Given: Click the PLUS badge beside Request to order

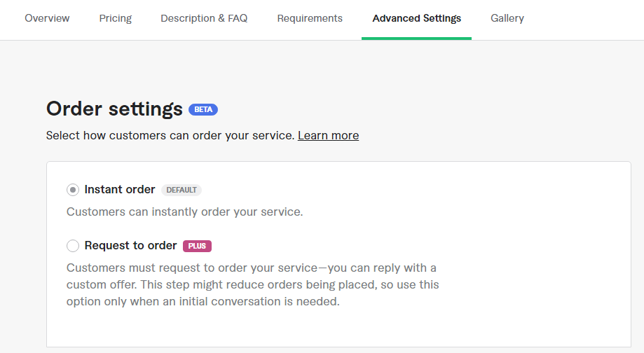Looking at the screenshot, I should [x=197, y=246].
